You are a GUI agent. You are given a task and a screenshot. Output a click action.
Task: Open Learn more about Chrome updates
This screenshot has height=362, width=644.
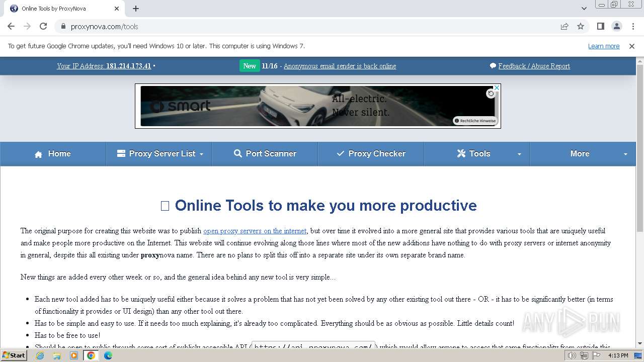click(604, 46)
